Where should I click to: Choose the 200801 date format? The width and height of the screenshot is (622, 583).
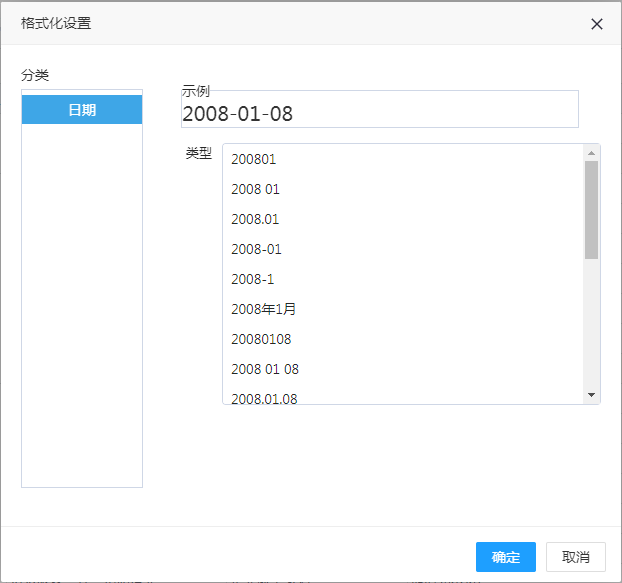point(254,159)
